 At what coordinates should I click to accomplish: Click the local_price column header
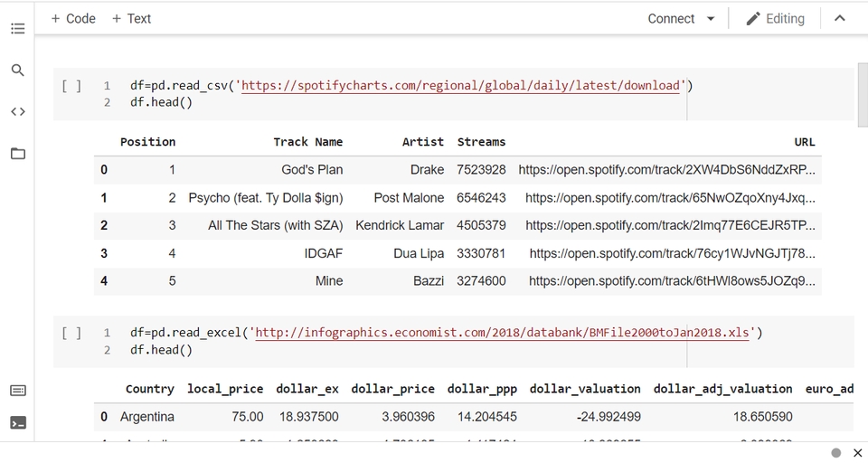pos(225,389)
